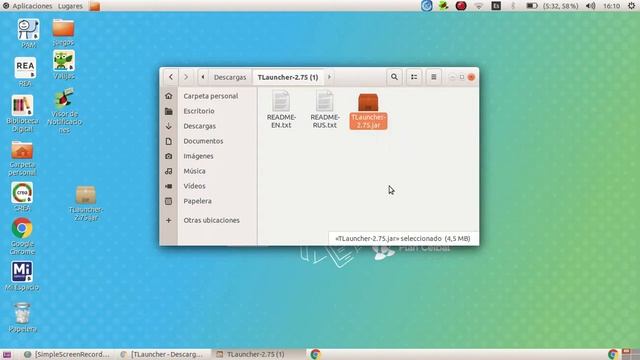Open the hamburger menu in the file manager

click(433, 77)
